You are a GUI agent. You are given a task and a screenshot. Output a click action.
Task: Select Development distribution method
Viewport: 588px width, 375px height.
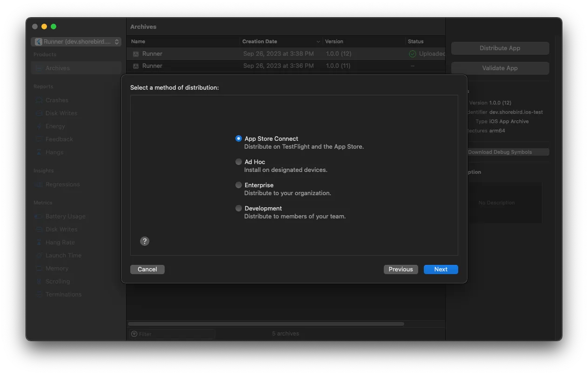(x=239, y=208)
